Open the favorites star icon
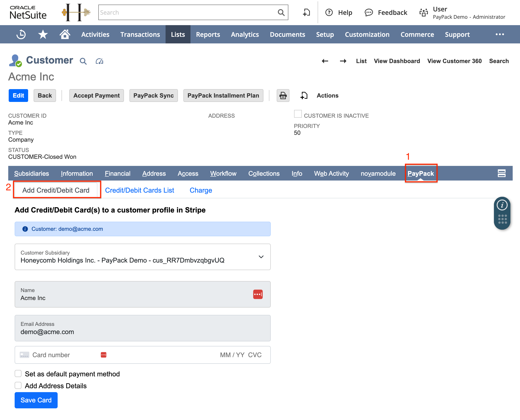Screen dimensions: 520x420 (43, 34)
